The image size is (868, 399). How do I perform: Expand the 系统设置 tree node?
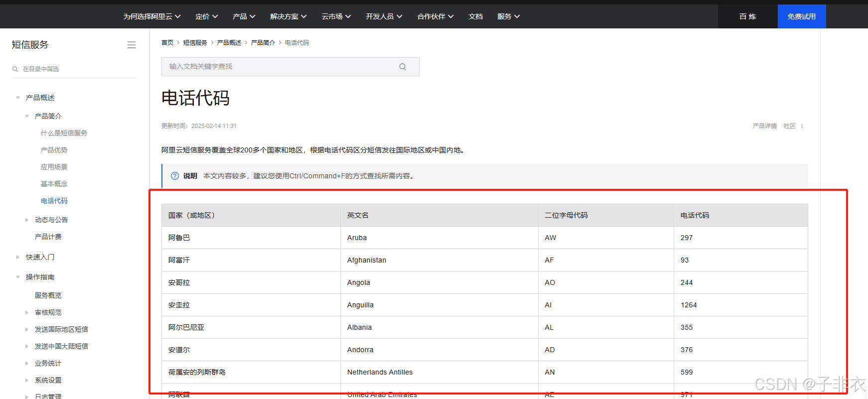[27, 380]
